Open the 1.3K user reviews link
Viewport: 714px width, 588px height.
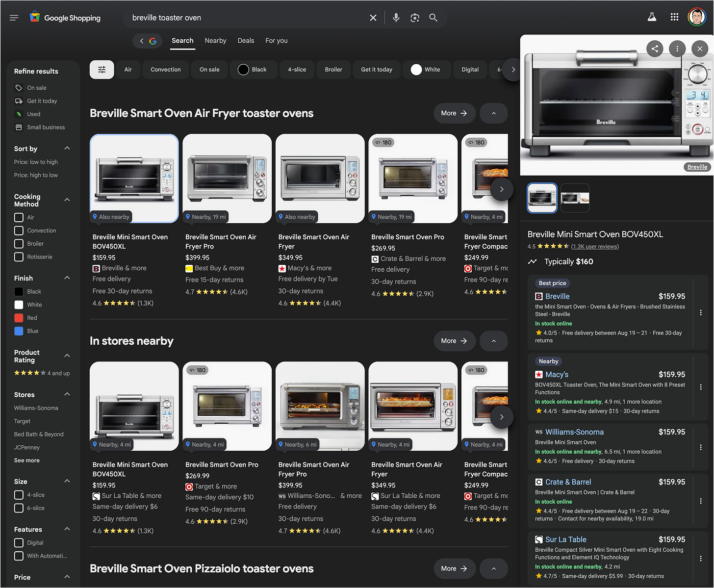pyautogui.click(x=595, y=247)
